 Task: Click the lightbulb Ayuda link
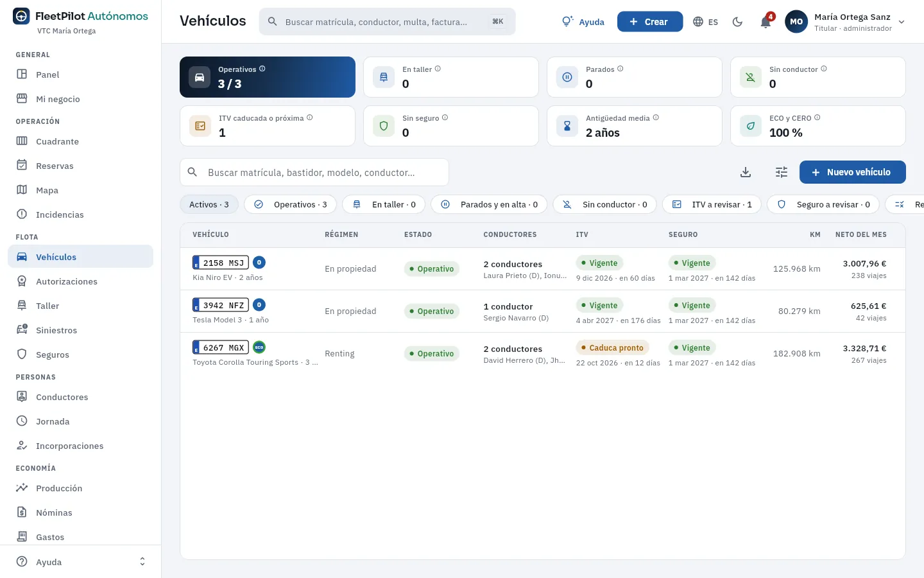point(583,22)
